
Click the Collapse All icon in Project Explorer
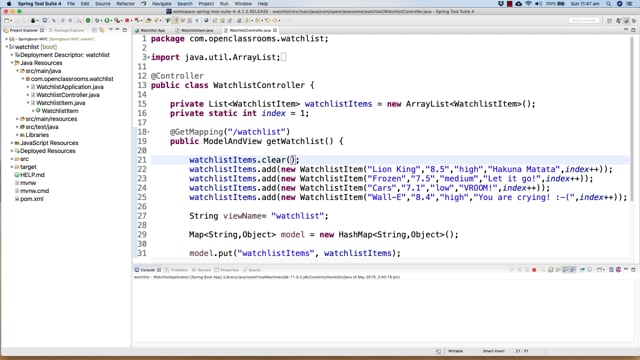tap(94, 30)
